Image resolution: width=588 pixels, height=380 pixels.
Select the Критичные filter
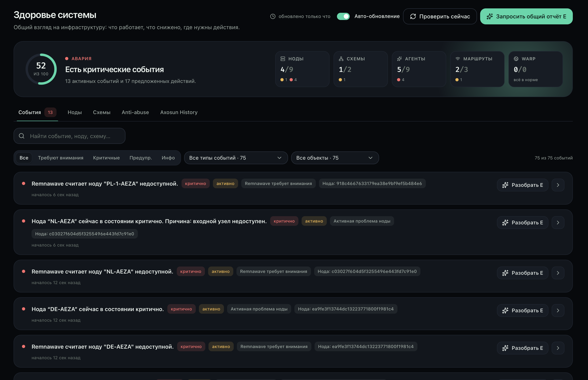[x=106, y=158]
